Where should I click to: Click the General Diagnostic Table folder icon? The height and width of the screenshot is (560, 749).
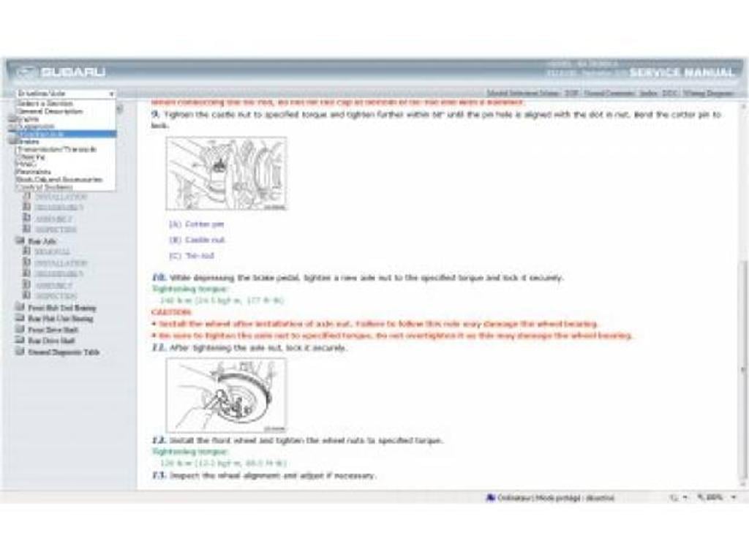(20, 352)
